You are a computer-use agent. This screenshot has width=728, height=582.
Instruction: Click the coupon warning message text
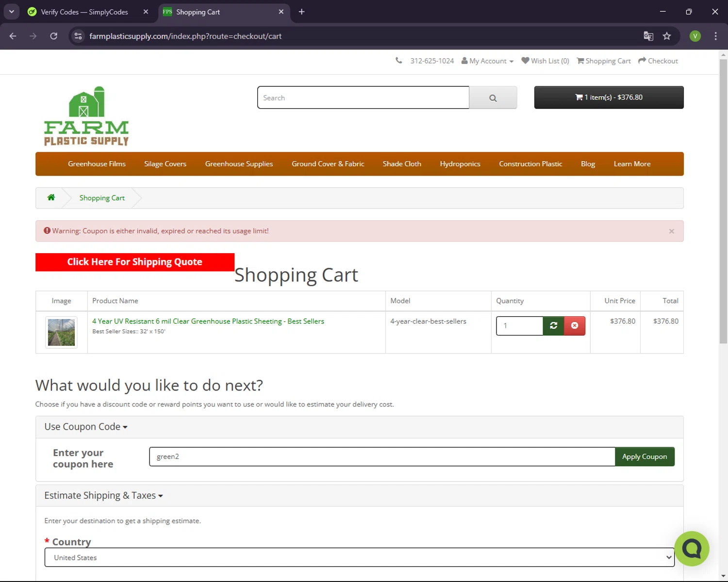click(x=160, y=231)
